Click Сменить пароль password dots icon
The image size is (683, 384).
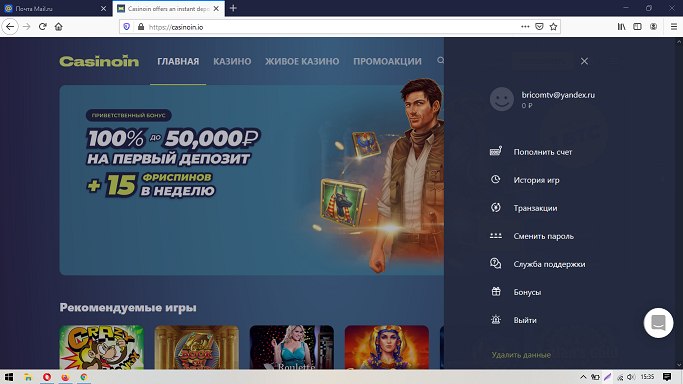coord(496,236)
